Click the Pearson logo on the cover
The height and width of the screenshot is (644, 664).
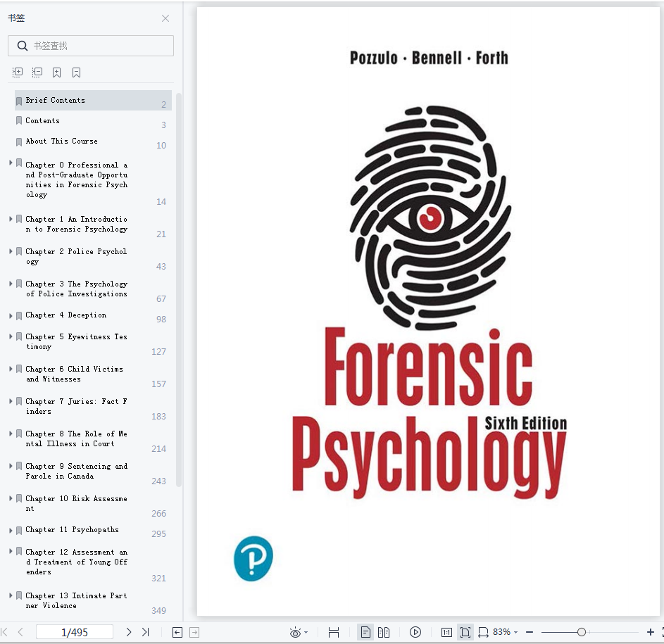click(253, 558)
